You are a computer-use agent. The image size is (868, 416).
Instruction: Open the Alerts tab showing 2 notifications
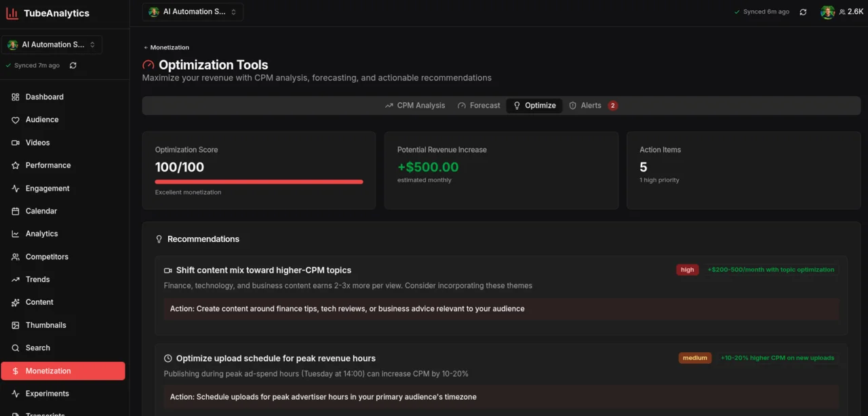tap(591, 105)
